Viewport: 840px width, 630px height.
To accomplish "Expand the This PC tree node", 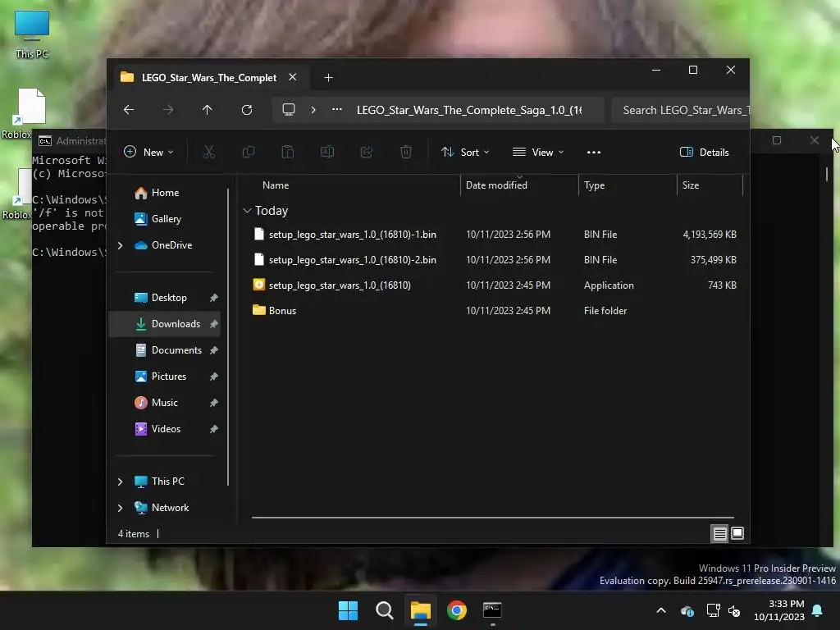I will point(120,482).
